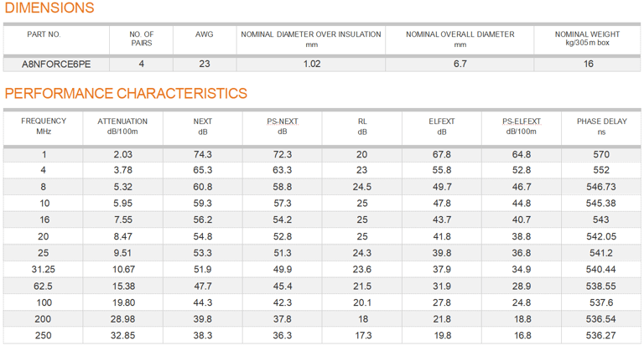Click the 74.3 NEXT value
Viewport: 644px width, 346px height.
(203, 155)
